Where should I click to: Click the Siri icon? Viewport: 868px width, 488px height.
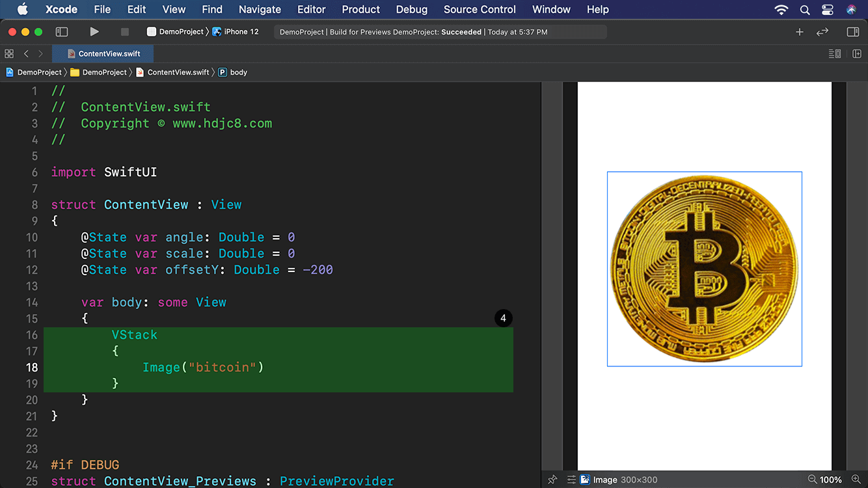(x=851, y=9)
